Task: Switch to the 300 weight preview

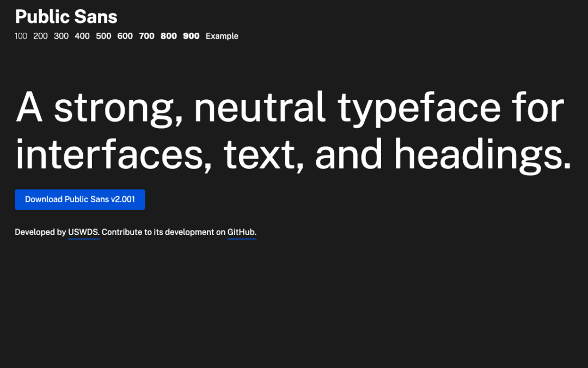Action: (61, 36)
